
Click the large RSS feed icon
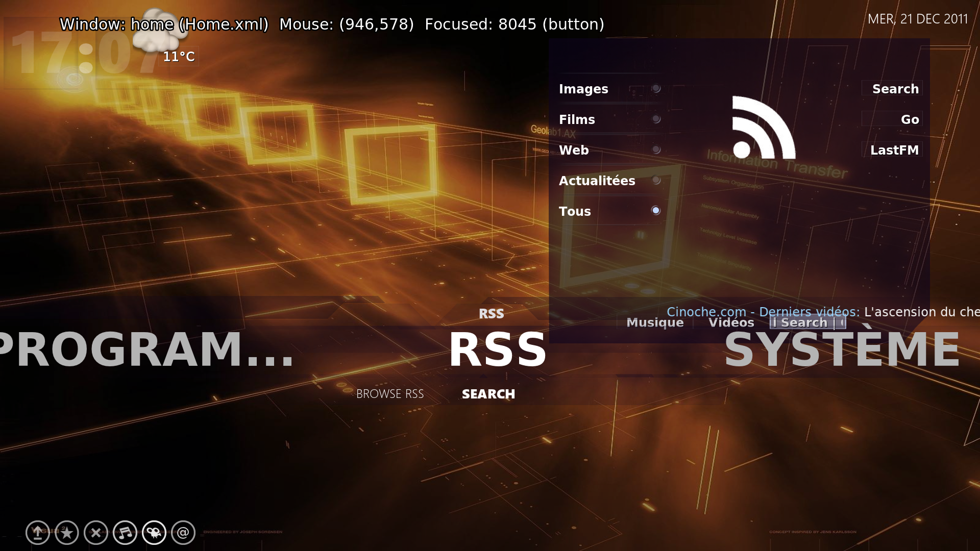click(764, 128)
